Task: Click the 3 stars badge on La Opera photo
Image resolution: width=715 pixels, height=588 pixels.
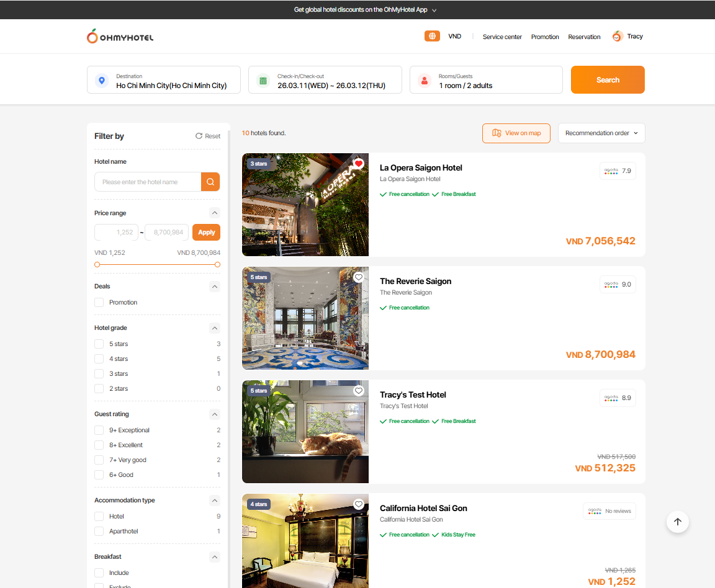Action: coord(259,164)
